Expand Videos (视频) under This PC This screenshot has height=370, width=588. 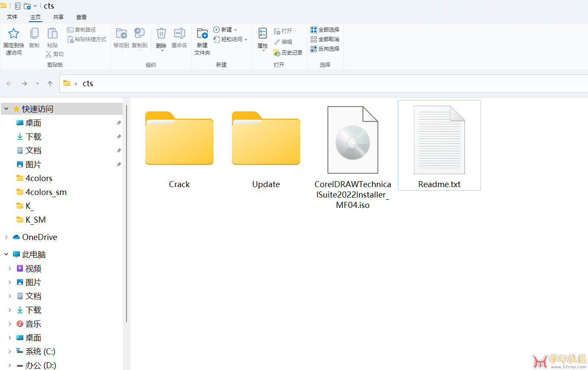coord(10,269)
